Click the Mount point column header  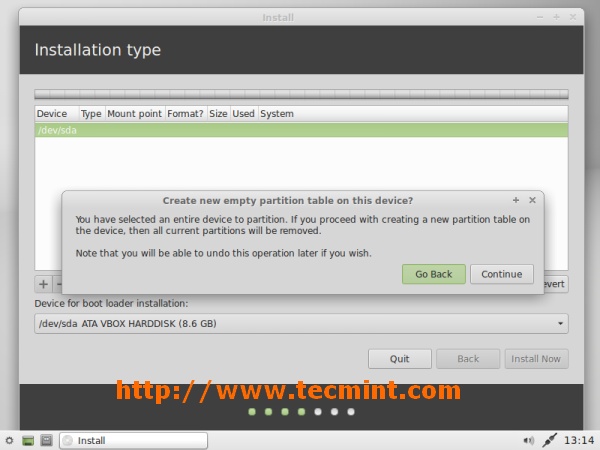pyautogui.click(x=135, y=114)
